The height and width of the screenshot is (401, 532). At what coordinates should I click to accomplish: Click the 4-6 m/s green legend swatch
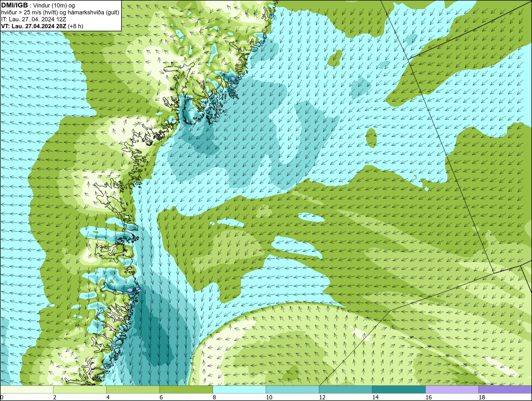coord(133,389)
